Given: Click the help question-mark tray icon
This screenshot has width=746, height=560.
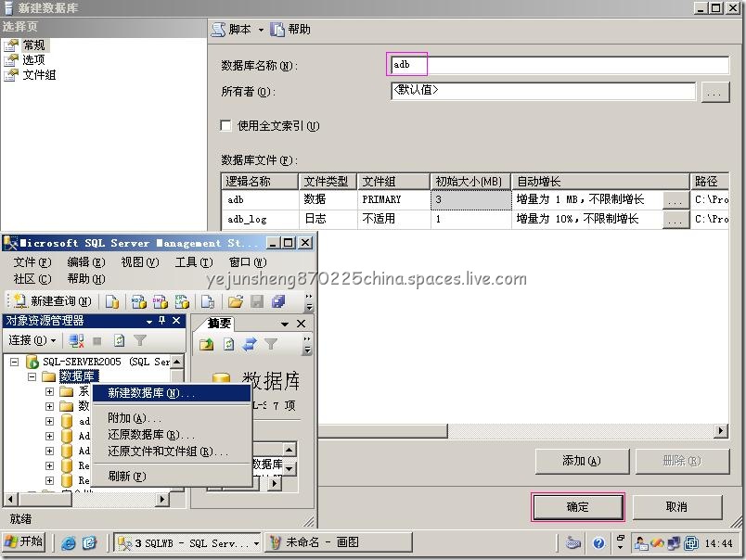Looking at the screenshot, I should pos(599,543).
